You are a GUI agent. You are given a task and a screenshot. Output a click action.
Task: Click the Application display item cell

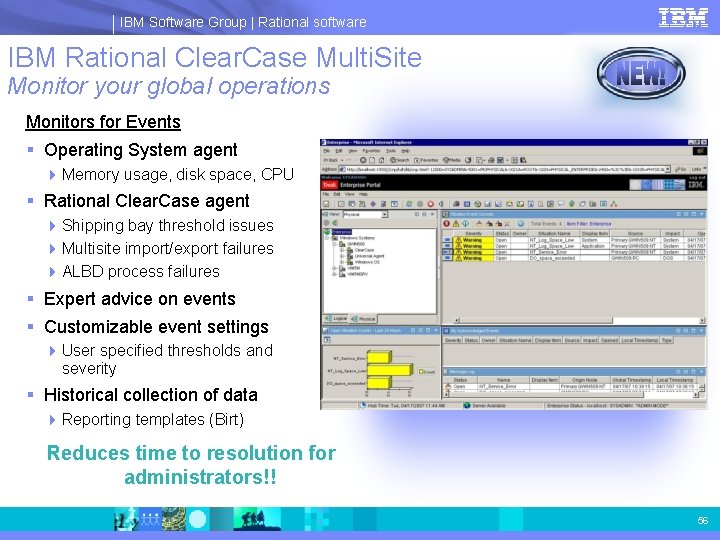click(x=594, y=246)
